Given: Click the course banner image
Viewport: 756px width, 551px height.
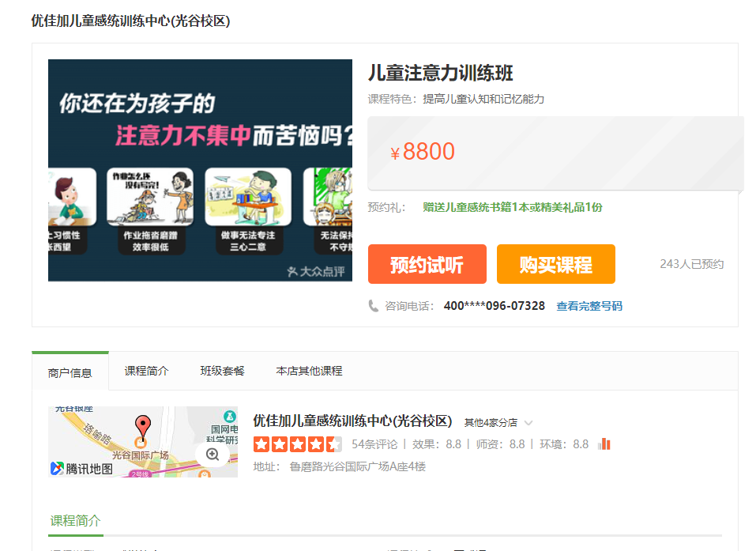Looking at the screenshot, I should (x=200, y=170).
